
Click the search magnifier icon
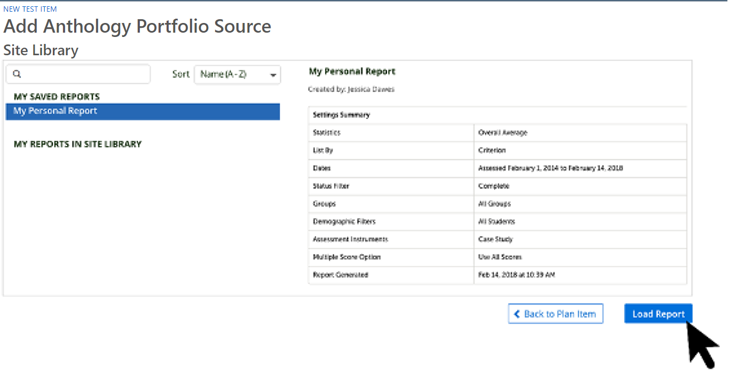[x=17, y=74]
